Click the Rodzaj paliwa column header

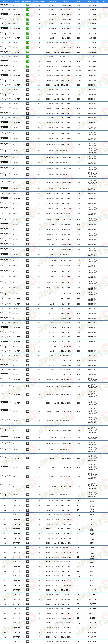(x=27, y=1)
